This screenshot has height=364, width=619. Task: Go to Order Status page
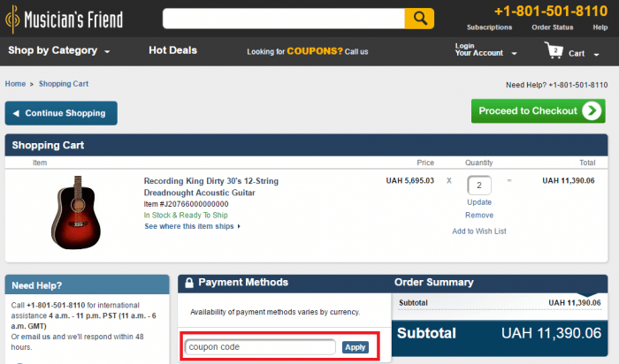[x=553, y=27]
